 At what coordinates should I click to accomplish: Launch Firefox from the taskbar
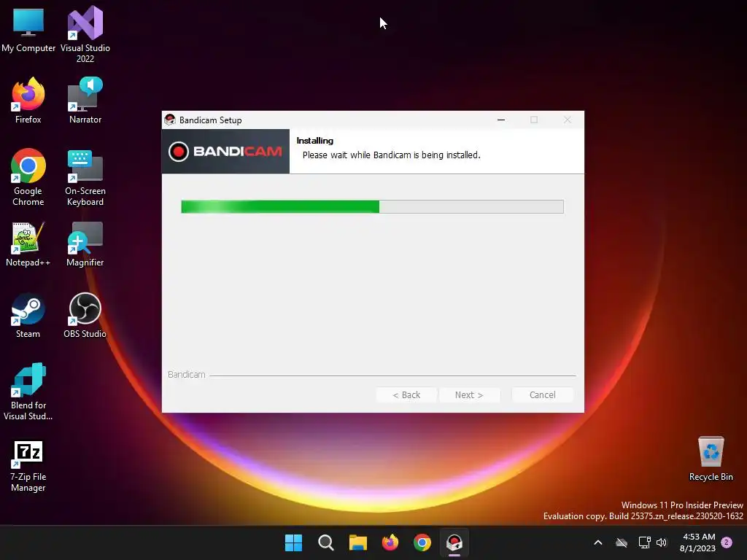pyautogui.click(x=390, y=542)
